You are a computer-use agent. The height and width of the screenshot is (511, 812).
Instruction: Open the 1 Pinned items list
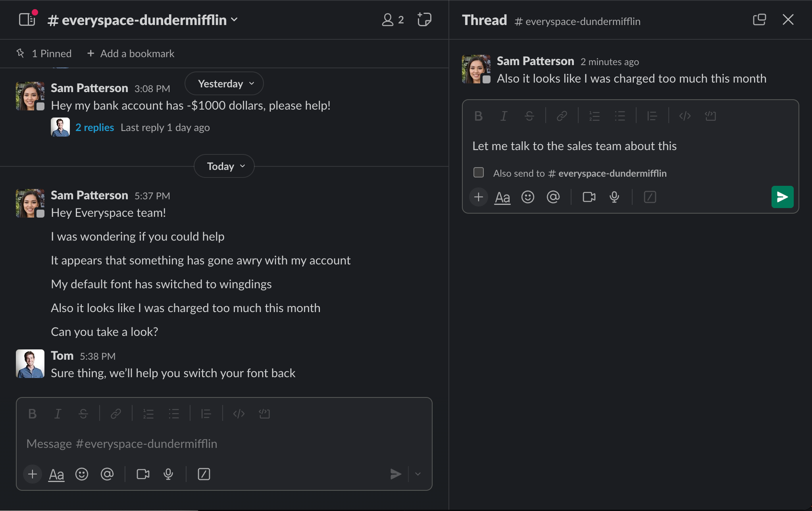point(44,53)
